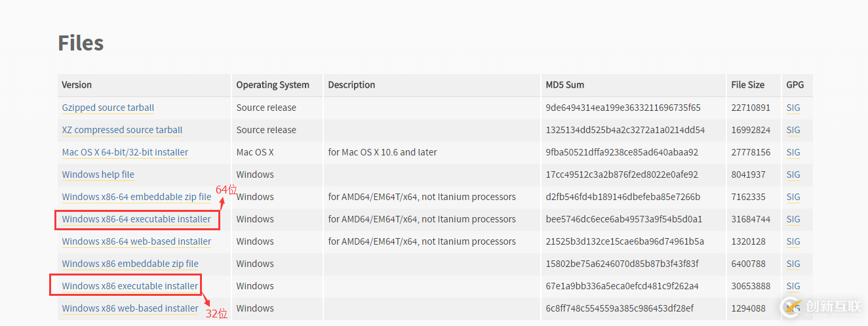This screenshot has height=326, width=868.
Task: Click the Mac OS X 64-bit/32-bit installer link
Action: pos(125,152)
